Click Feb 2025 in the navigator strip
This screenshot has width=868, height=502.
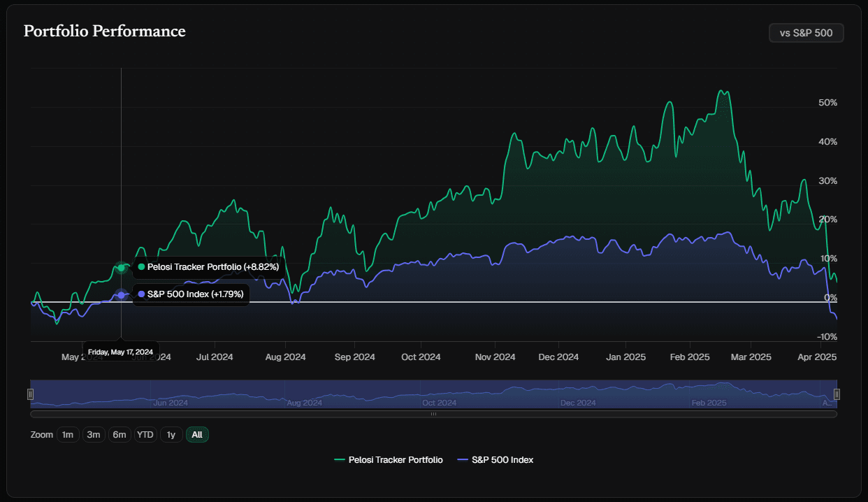(x=709, y=403)
